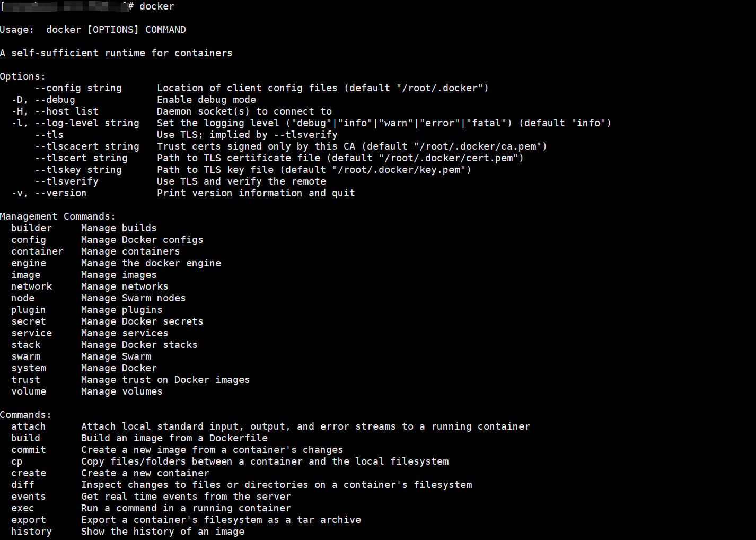Click the network management command
The width and height of the screenshot is (756, 540).
pyautogui.click(x=32, y=286)
